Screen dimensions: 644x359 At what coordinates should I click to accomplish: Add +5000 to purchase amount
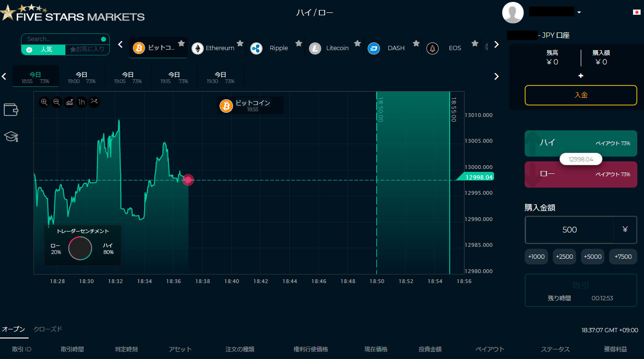tap(592, 257)
